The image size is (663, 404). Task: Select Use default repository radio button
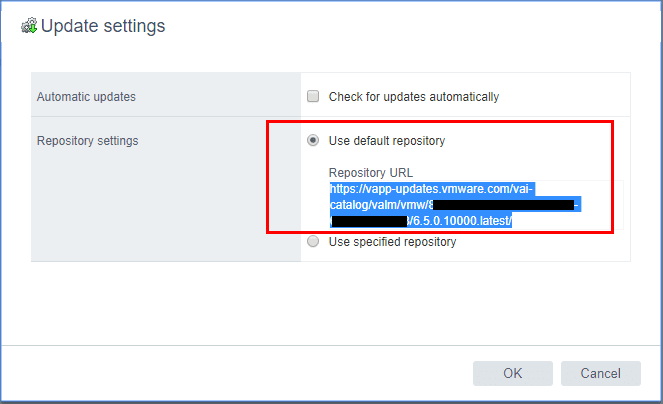tap(313, 140)
